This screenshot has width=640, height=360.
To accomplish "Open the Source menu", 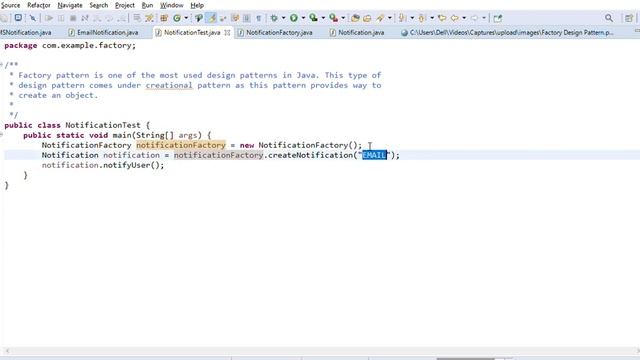I will pos(11,5).
